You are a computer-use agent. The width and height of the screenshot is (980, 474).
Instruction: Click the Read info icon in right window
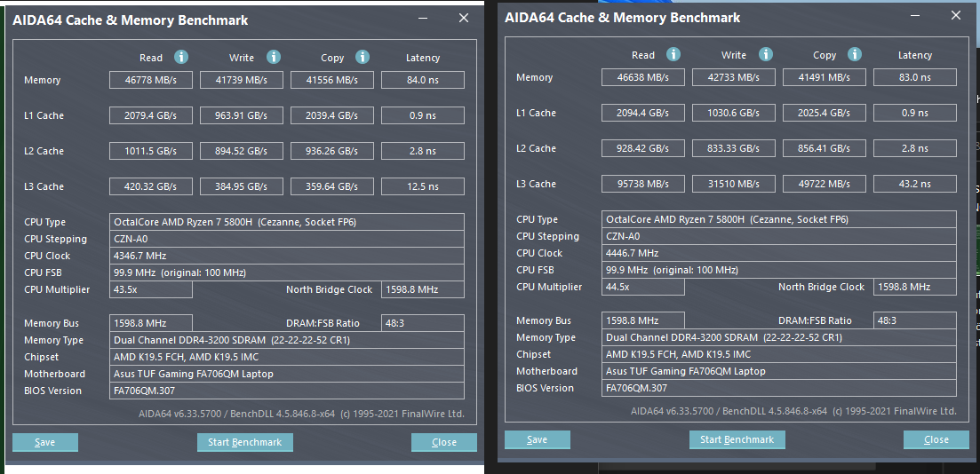[x=673, y=54]
